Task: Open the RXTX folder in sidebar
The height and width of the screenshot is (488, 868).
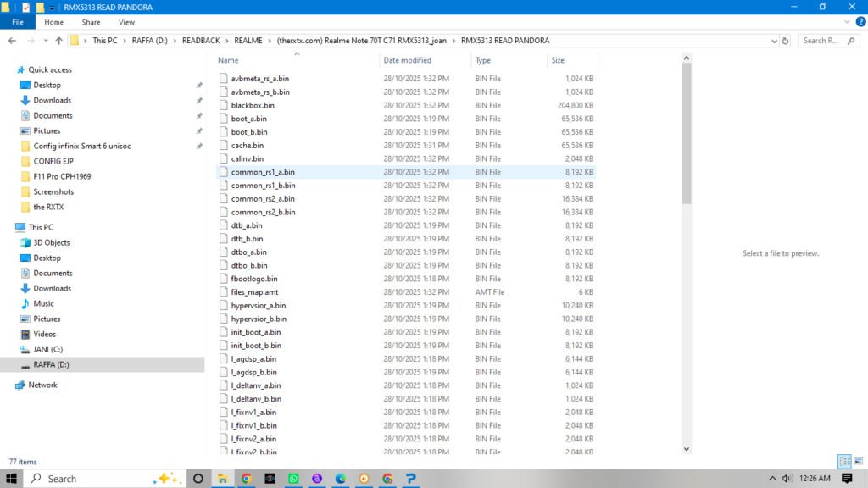Action: [x=48, y=207]
